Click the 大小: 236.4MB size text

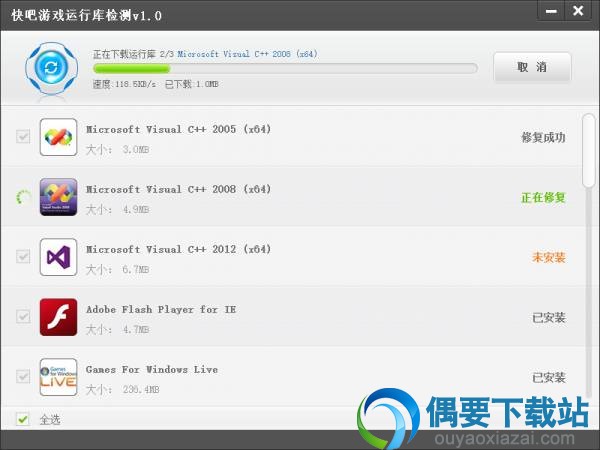123,390
